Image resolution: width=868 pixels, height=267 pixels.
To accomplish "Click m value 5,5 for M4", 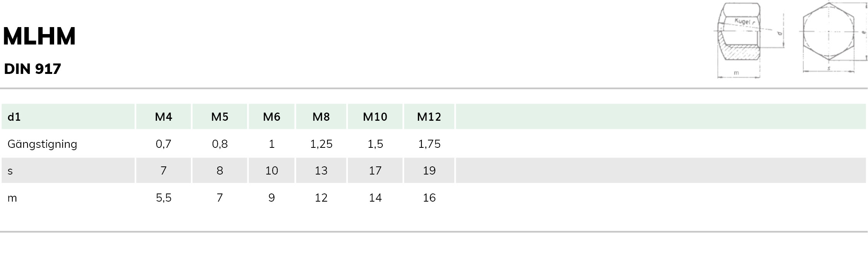I will [x=164, y=198].
